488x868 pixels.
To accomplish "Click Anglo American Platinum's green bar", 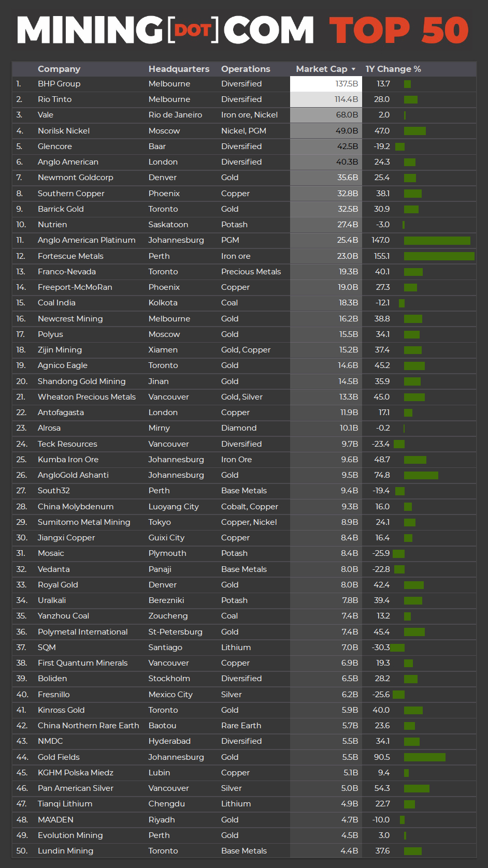I will [x=437, y=241].
